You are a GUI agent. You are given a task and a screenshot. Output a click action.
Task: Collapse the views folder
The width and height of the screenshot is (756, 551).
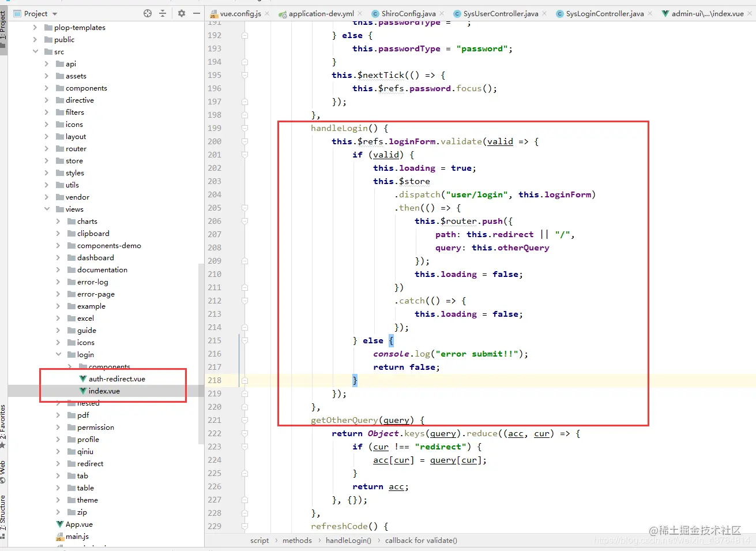[47, 209]
